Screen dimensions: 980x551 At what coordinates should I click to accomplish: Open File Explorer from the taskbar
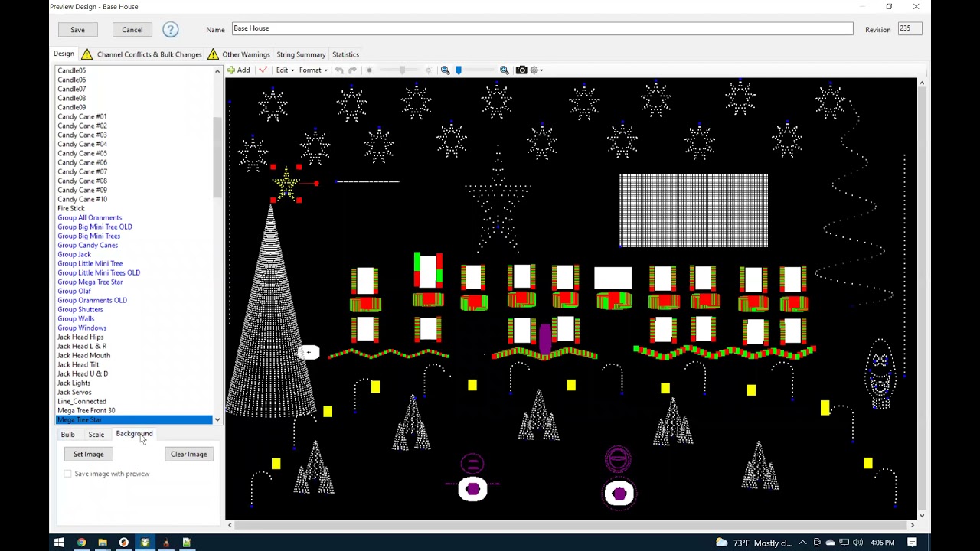tap(103, 543)
